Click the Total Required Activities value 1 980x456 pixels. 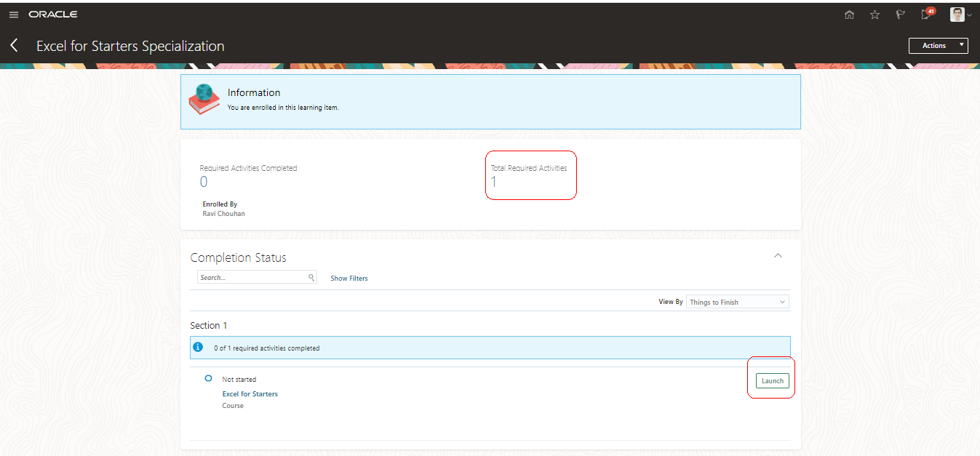(493, 182)
